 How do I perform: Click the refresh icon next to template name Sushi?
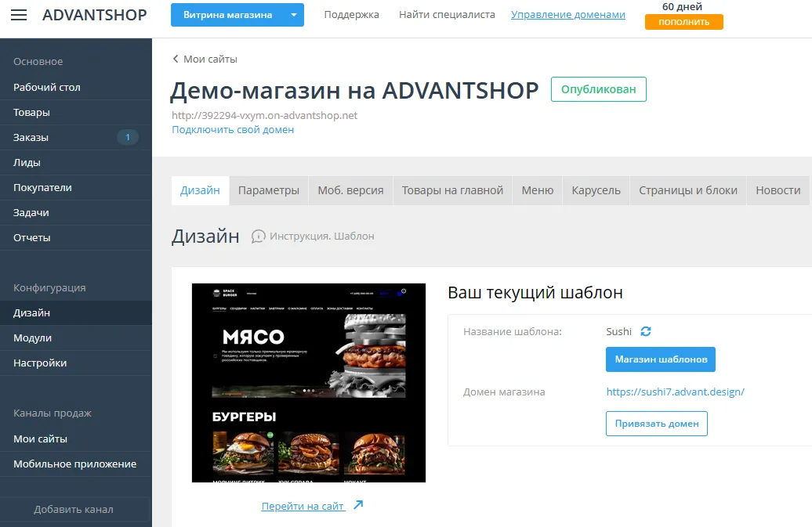(644, 331)
